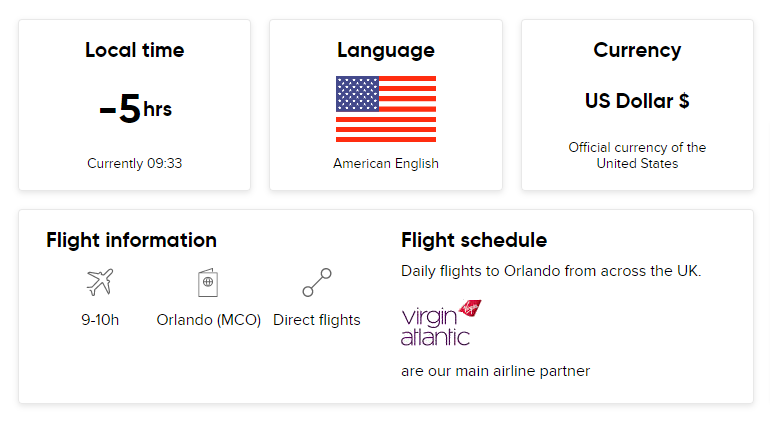Click the Local time heading
This screenshot has height=422, width=770.
pos(135,50)
